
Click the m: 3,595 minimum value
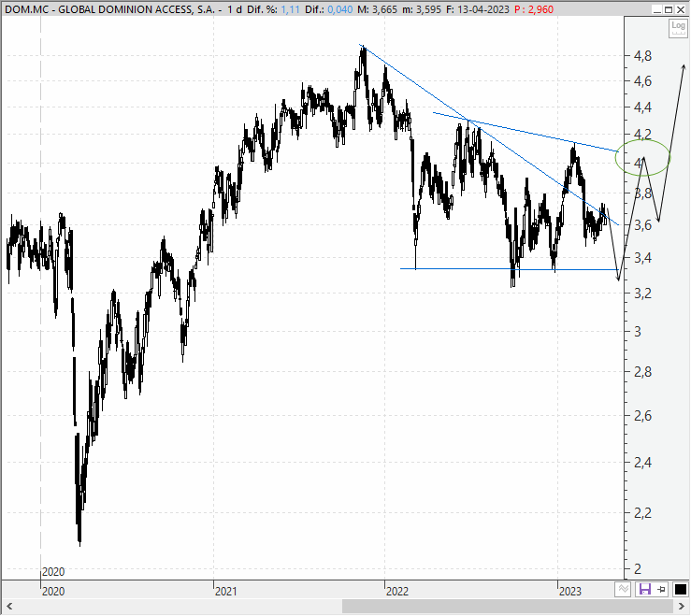coord(422,9)
